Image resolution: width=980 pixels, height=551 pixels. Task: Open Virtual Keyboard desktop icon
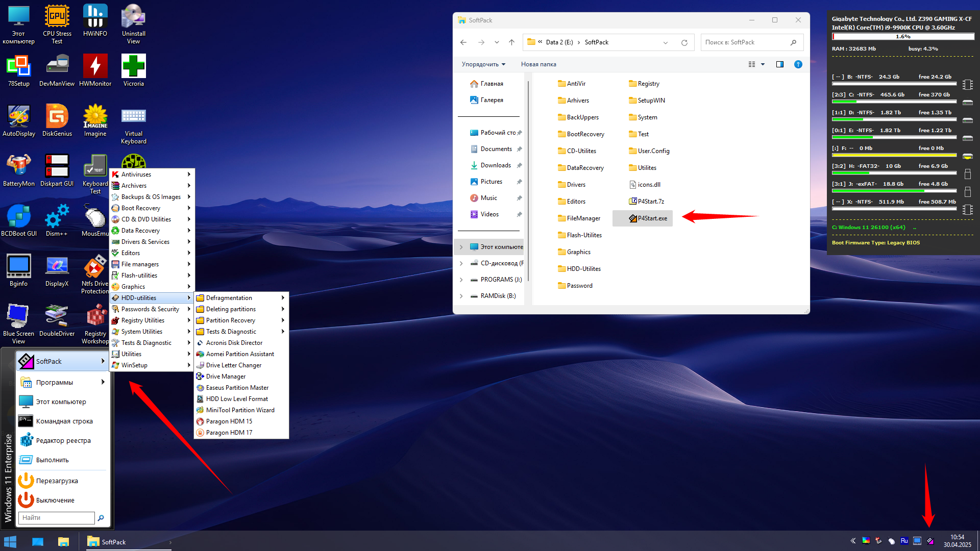tap(133, 124)
